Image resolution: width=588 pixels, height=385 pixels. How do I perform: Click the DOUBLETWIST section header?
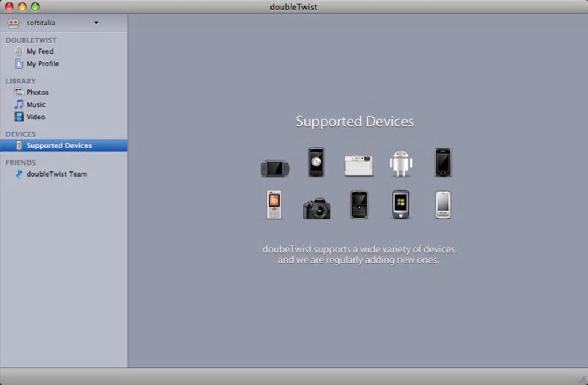point(31,40)
